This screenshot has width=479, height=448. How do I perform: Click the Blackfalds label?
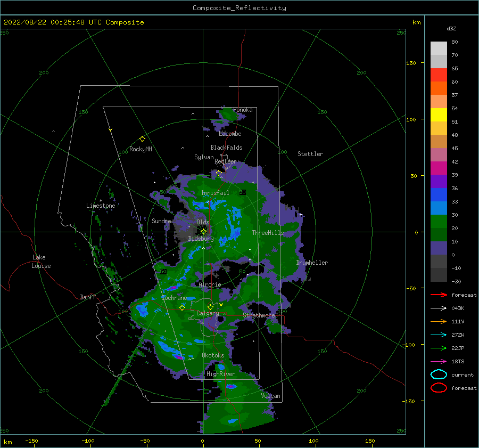[x=226, y=148]
